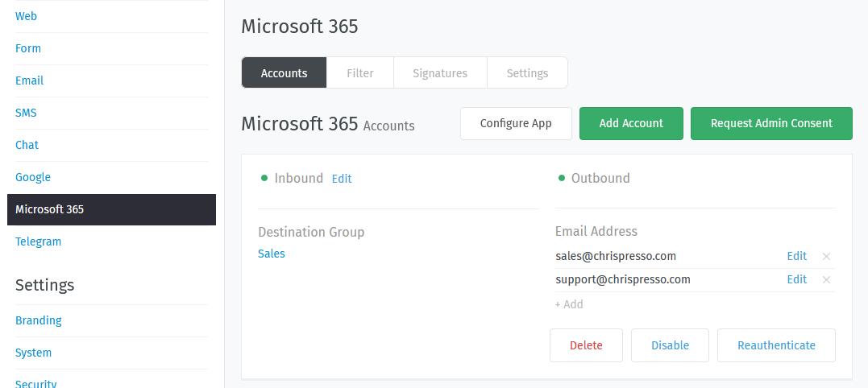
Task: Click the Configure App button
Action: coord(516,123)
